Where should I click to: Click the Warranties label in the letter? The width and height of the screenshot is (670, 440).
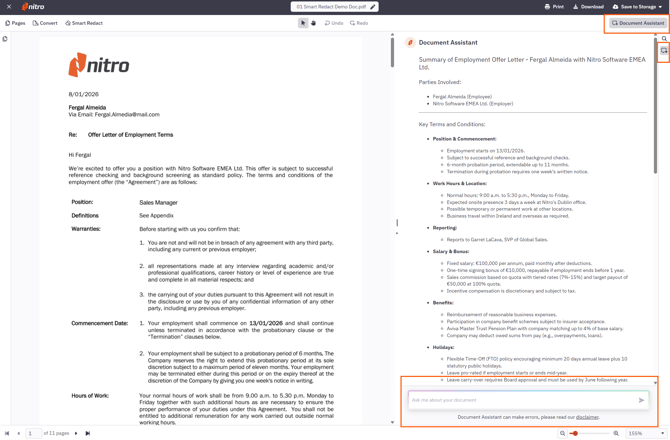click(x=85, y=229)
